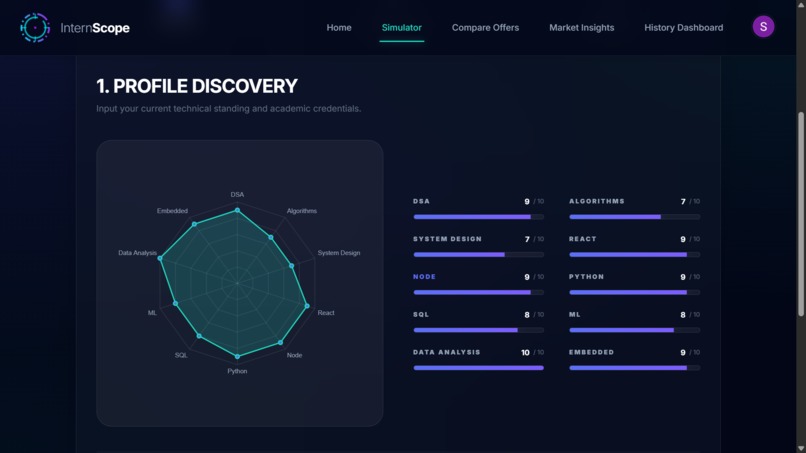The image size is (806, 453).
Task: Click the ML axis label on chart
Action: pyautogui.click(x=152, y=313)
